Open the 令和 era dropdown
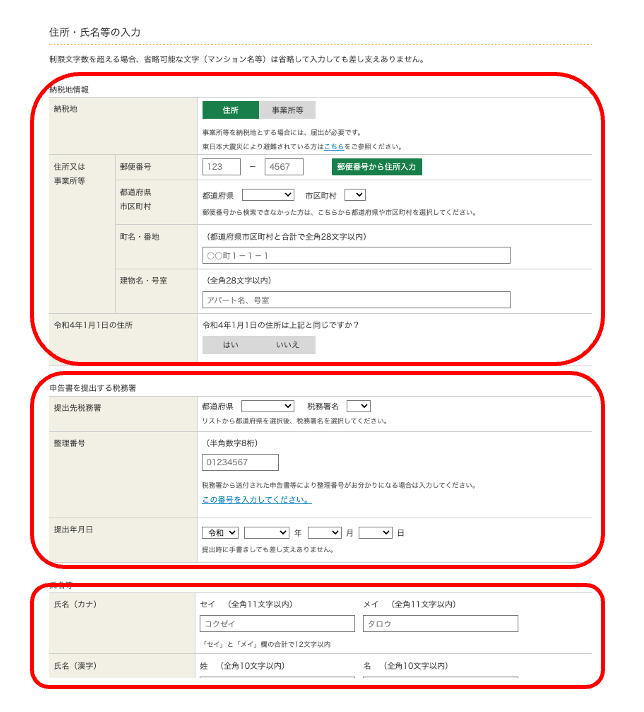The image size is (644, 712). pyautogui.click(x=220, y=533)
